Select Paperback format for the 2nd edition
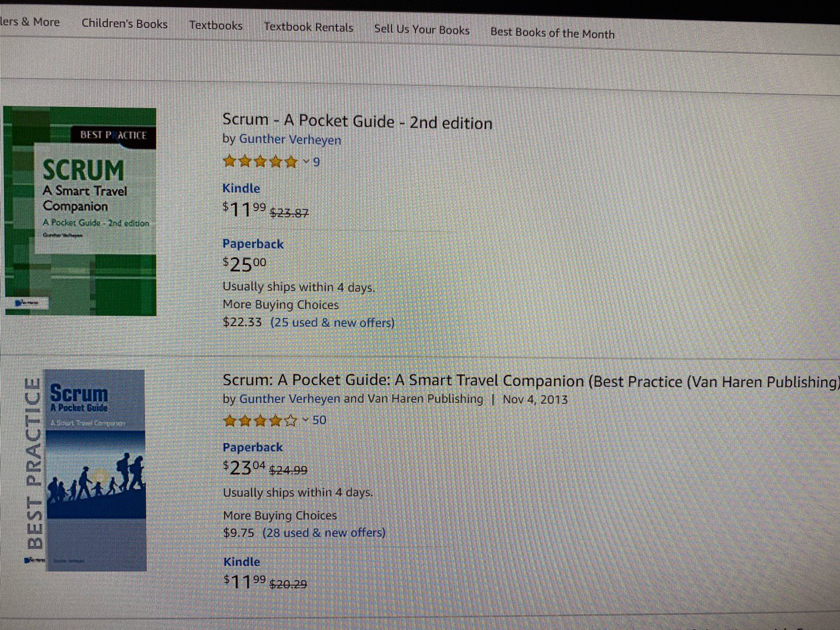The width and height of the screenshot is (840, 630). point(253,244)
